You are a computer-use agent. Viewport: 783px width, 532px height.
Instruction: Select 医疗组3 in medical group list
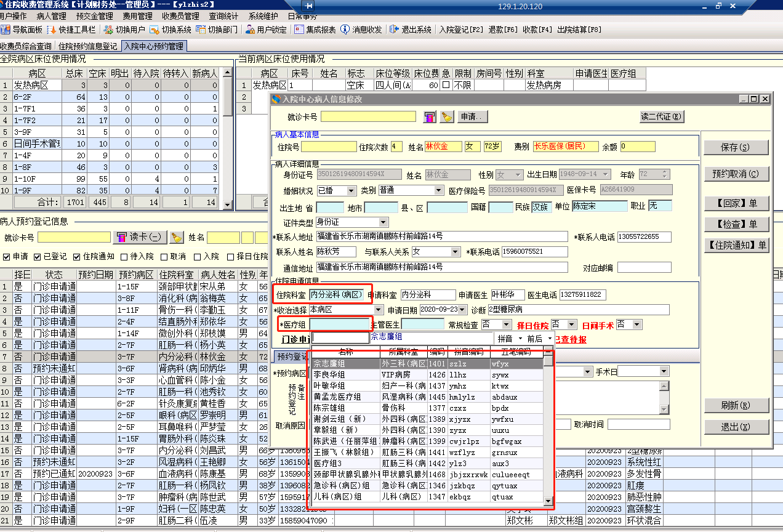[x=428, y=463]
